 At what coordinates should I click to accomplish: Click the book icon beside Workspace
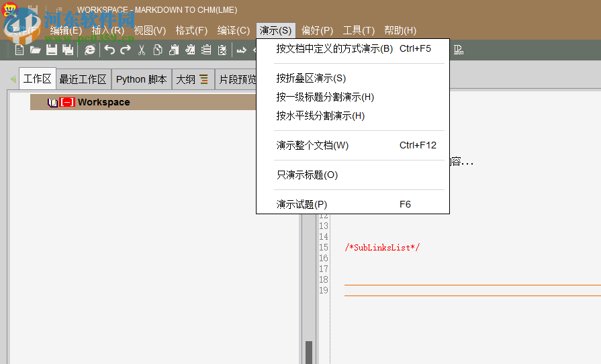click(52, 102)
